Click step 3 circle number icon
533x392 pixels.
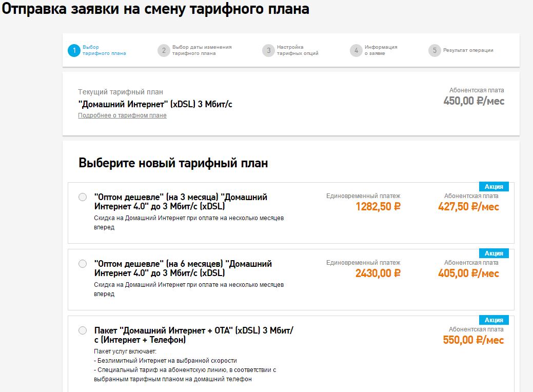(x=268, y=50)
